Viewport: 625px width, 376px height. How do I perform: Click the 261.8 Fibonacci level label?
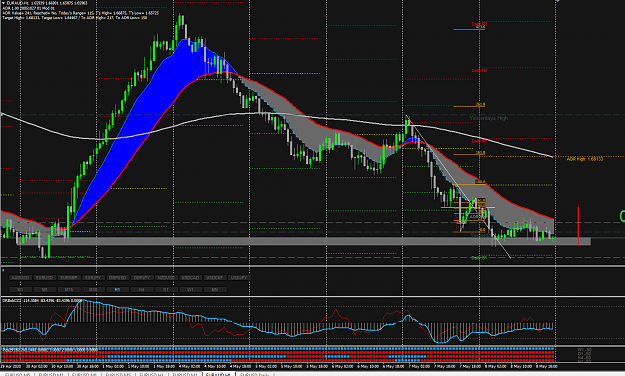click(480, 105)
